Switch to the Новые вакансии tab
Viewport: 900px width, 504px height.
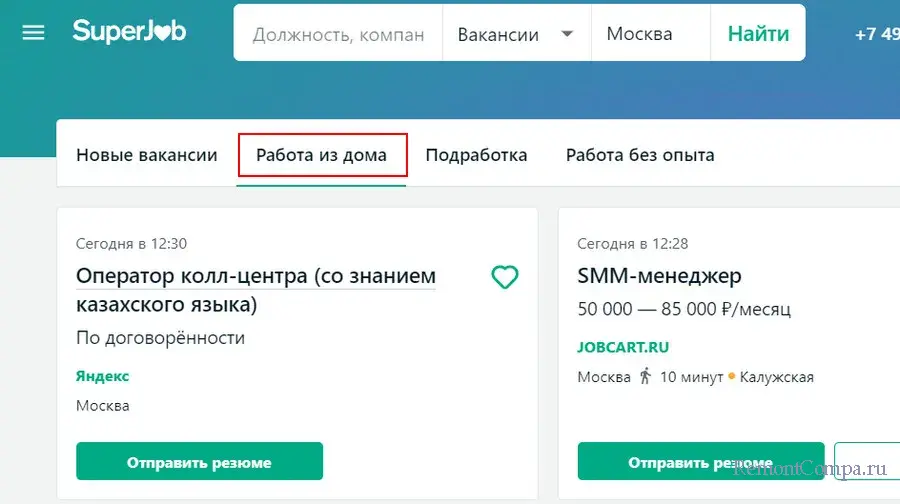[147, 155]
